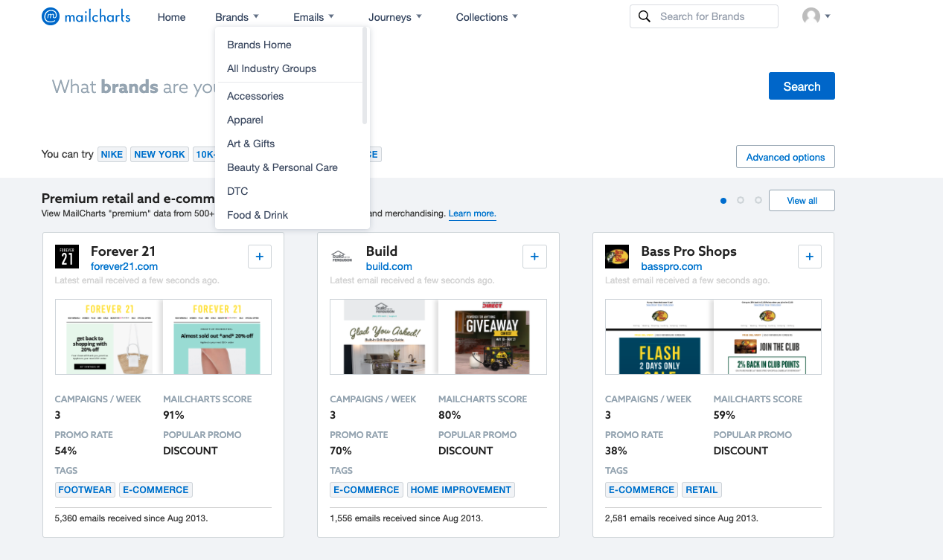Click '2,581 emails received since Aug 2013'
The width and height of the screenshot is (943, 560).
[682, 518]
